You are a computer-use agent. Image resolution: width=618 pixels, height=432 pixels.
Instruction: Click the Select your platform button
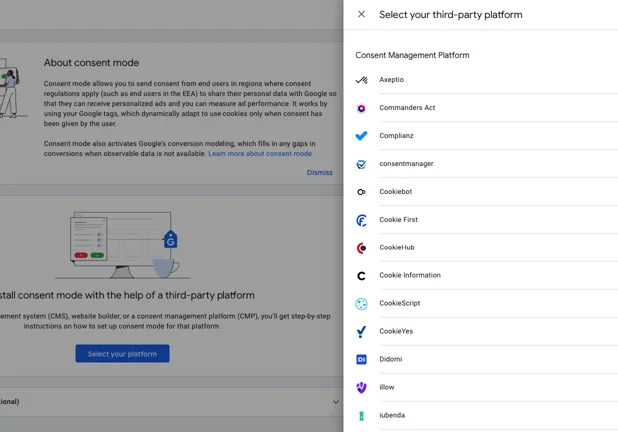point(122,354)
